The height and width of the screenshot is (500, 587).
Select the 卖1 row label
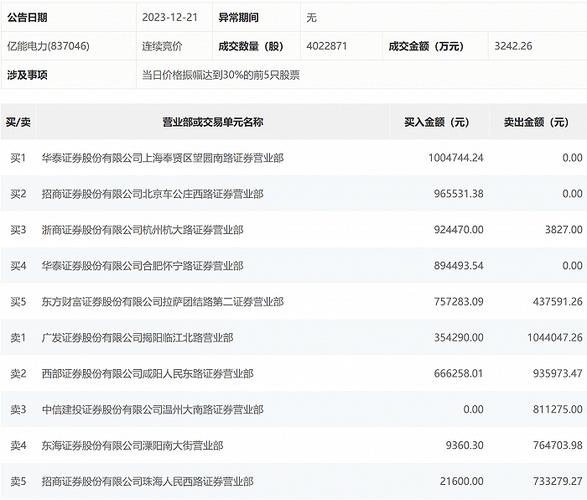click(18, 338)
